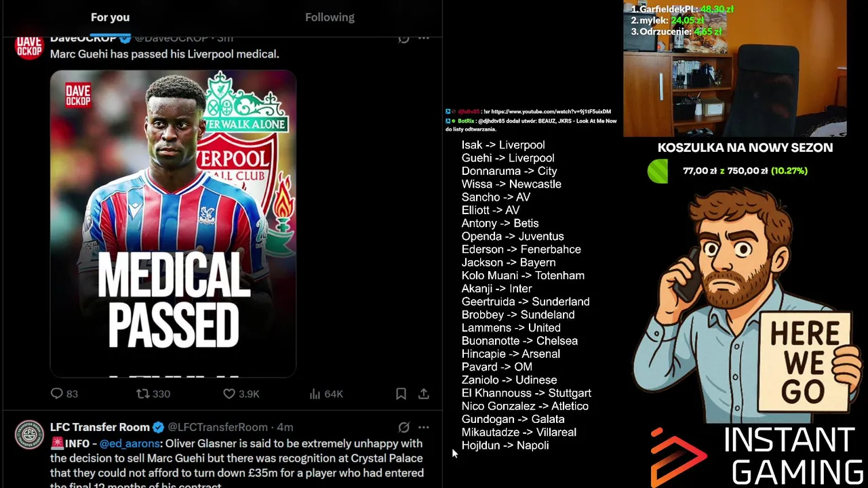The height and width of the screenshot is (488, 868).
Task: Bookmark the DaveOCKOP tweet
Action: pyautogui.click(x=401, y=394)
